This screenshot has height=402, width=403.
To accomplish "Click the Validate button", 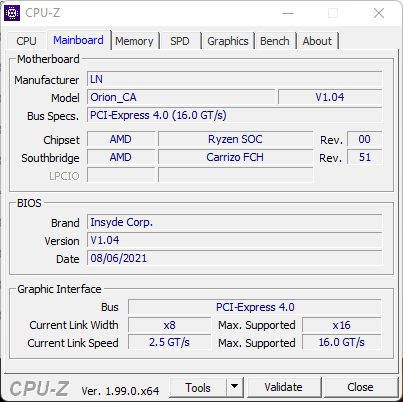I will tap(284, 387).
